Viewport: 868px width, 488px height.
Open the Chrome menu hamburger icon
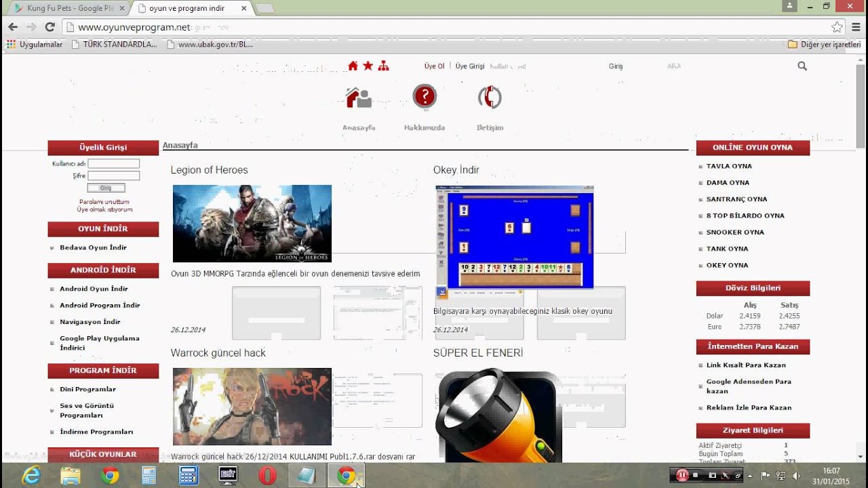[x=856, y=27]
